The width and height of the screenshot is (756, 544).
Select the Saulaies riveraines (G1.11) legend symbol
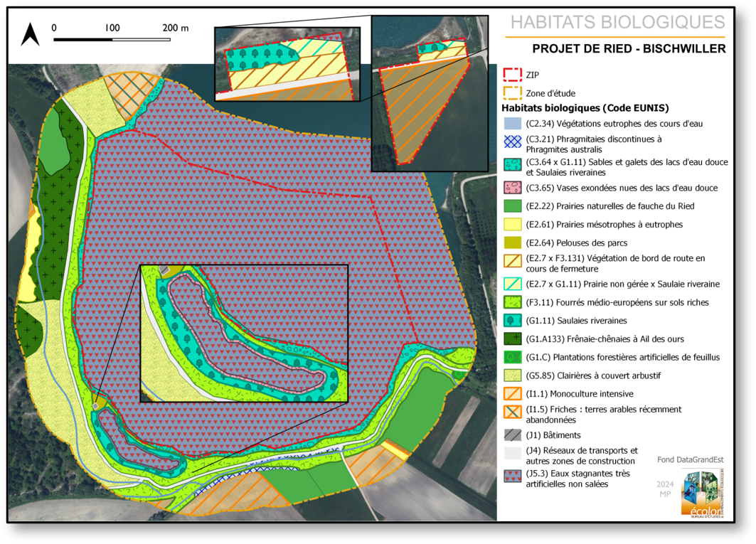[513, 321]
